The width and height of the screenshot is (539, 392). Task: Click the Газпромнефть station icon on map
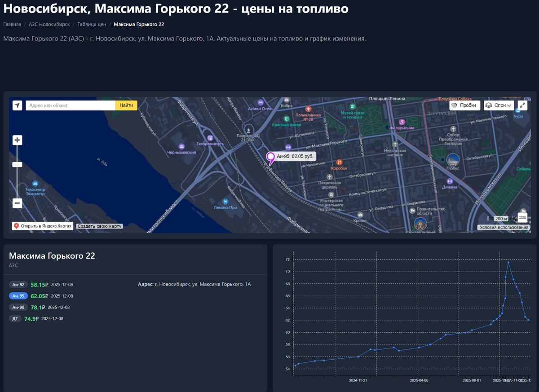(x=210, y=137)
